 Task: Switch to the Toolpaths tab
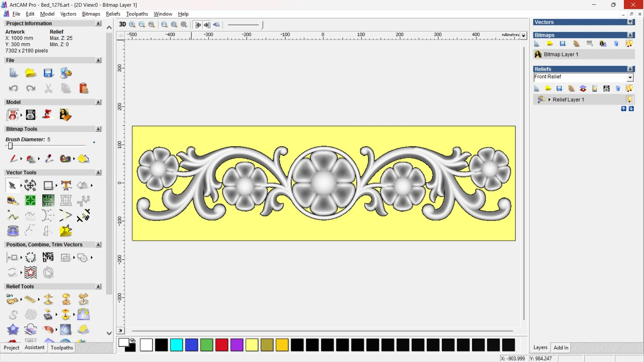[x=62, y=348]
